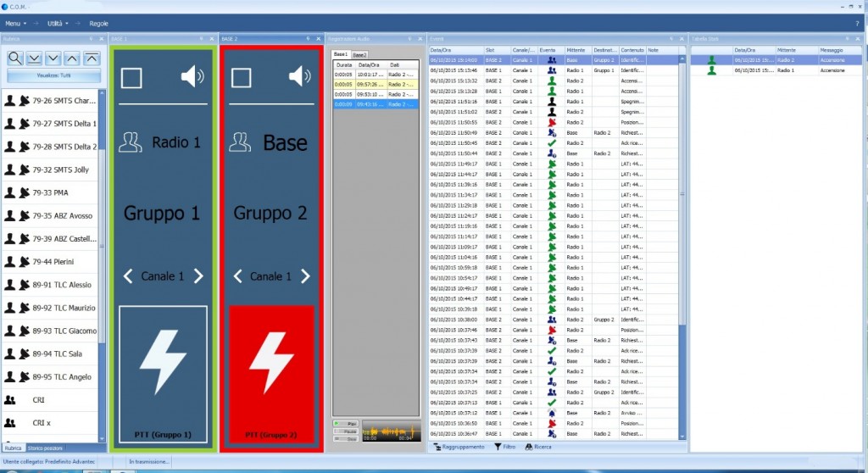Image resolution: width=868 pixels, height=473 pixels.
Task: Switch to the Base2 recordings tab
Action: (x=359, y=55)
